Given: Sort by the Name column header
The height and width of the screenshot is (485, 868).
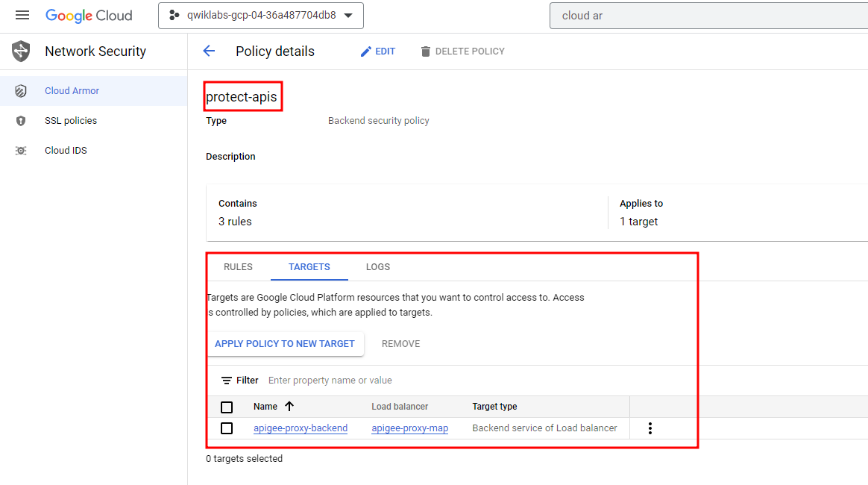Looking at the screenshot, I should 265,407.
